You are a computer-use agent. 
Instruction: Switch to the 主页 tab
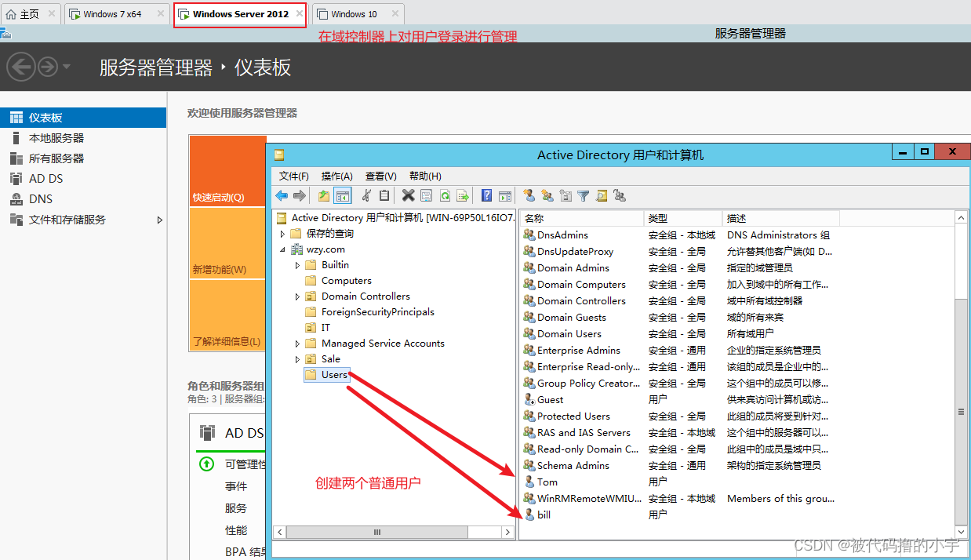pos(31,13)
